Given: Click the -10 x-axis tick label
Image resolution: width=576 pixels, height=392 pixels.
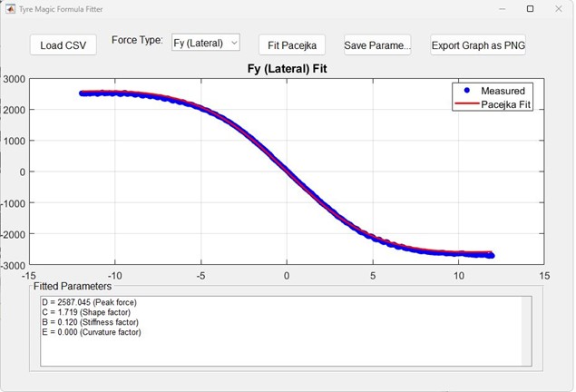Looking at the screenshot, I should 114,276.
